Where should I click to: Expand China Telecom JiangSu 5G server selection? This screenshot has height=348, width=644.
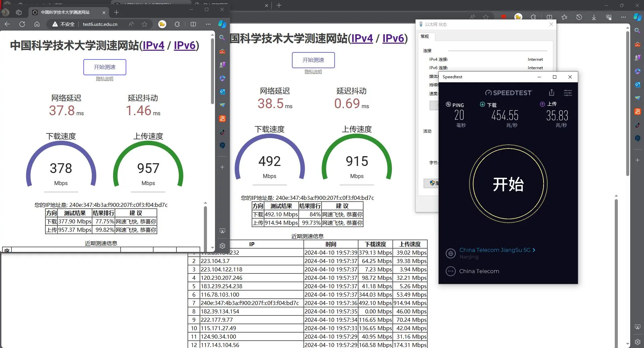click(x=497, y=250)
